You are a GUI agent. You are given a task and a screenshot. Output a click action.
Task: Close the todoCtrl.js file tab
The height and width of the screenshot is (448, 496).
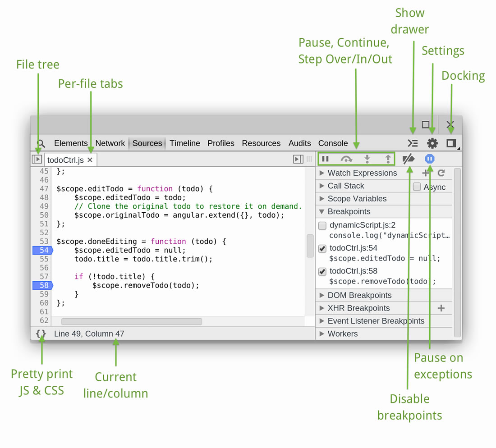pos(90,160)
